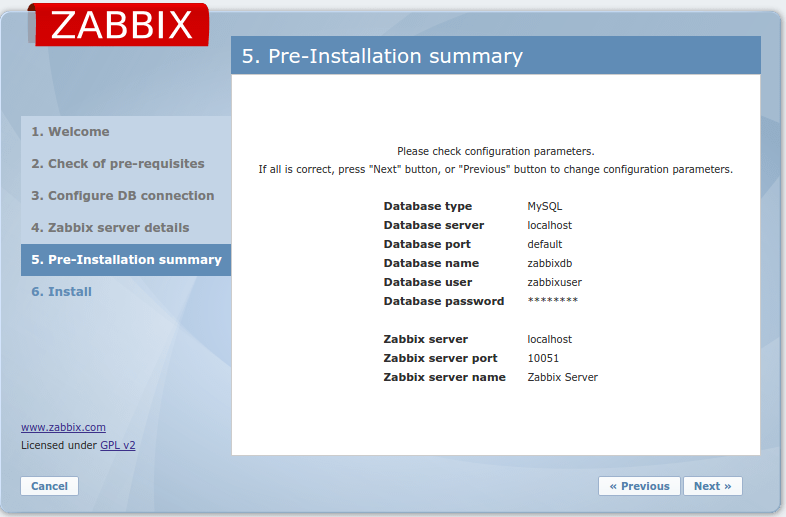Click the ZABBIX logo

(118, 24)
